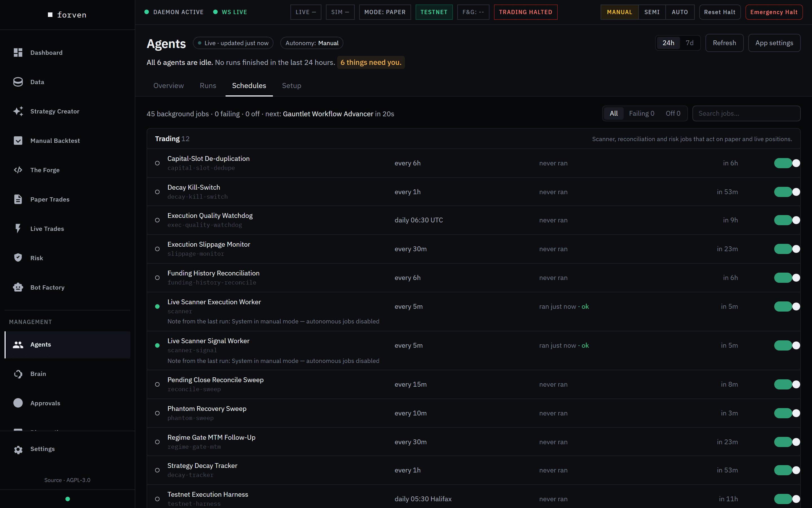Click the TESTNET badge
This screenshot has height=508, width=812.
coord(434,12)
